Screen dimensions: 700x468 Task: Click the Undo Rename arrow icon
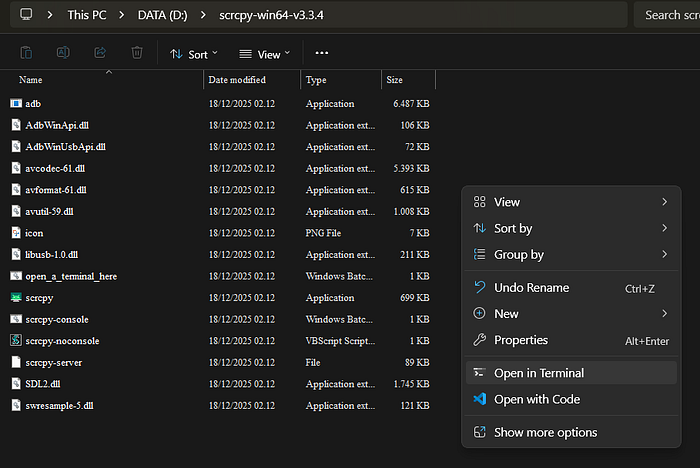pyautogui.click(x=479, y=287)
